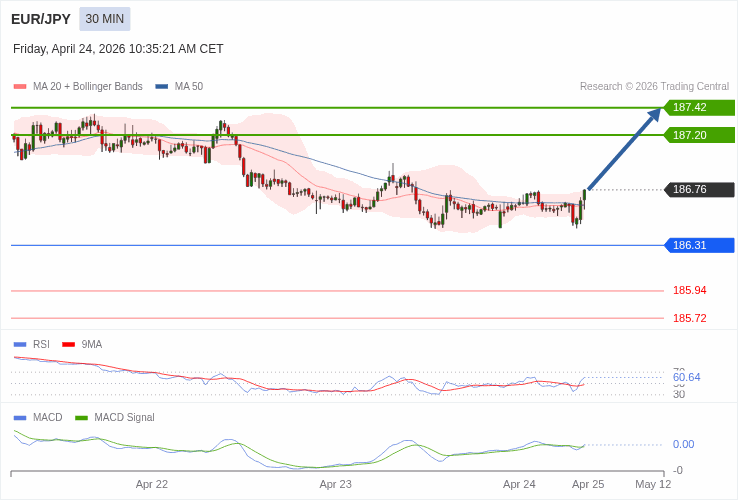Click the 185.94 red support value

tap(690, 290)
